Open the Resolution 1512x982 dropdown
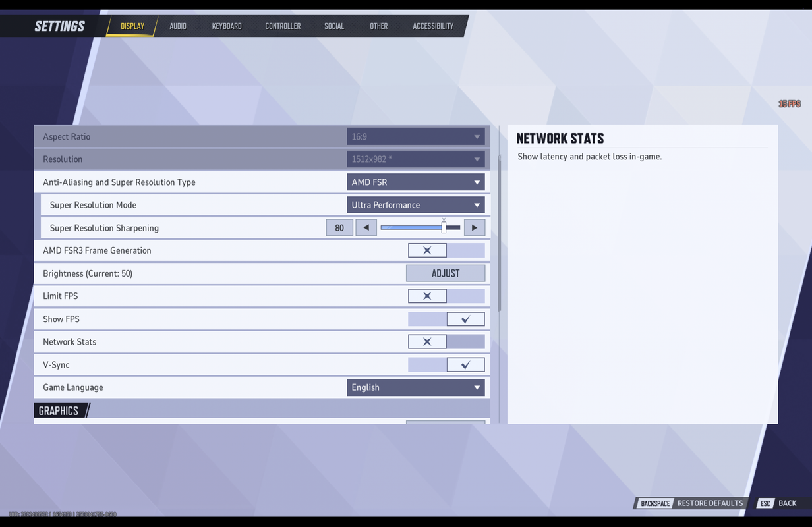 pos(416,159)
